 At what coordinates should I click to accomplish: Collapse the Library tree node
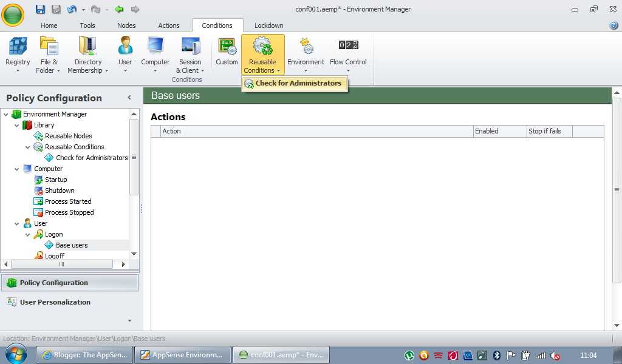pyautogui.click(x=17, y=126)
